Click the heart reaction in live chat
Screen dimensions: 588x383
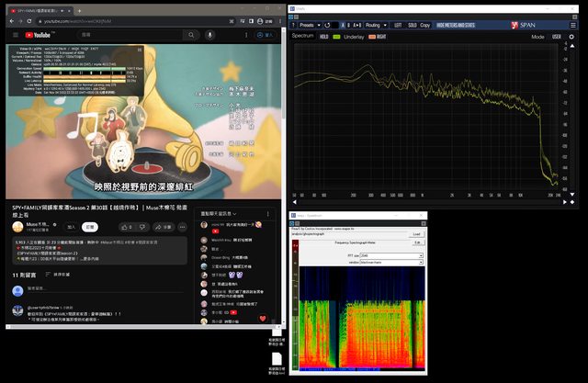(263, 319)
